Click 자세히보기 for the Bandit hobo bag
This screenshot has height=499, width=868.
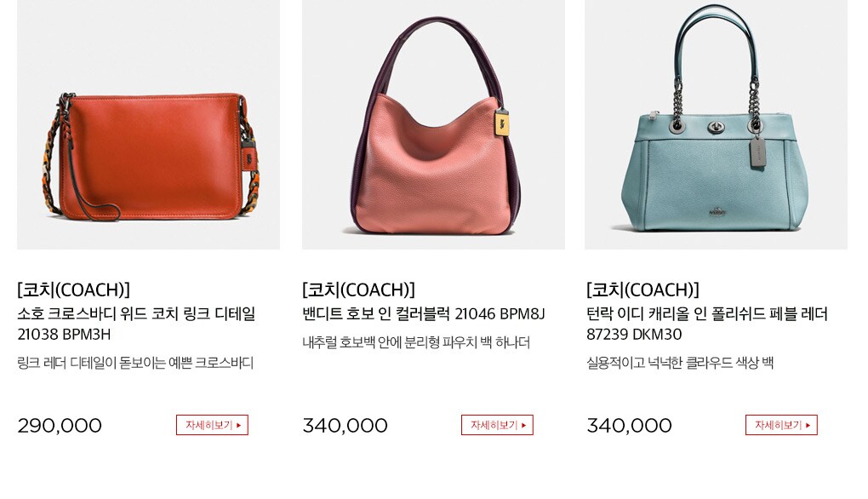[x=497, y=425]
